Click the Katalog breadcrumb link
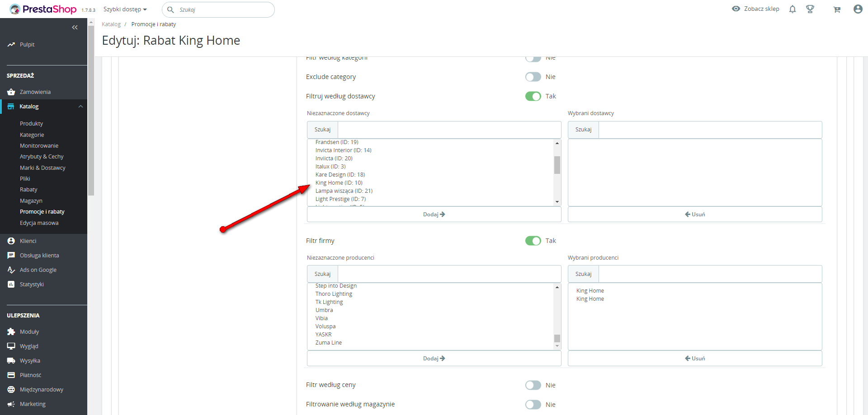Viewport: 868px width, 415px height. [111, 24]
